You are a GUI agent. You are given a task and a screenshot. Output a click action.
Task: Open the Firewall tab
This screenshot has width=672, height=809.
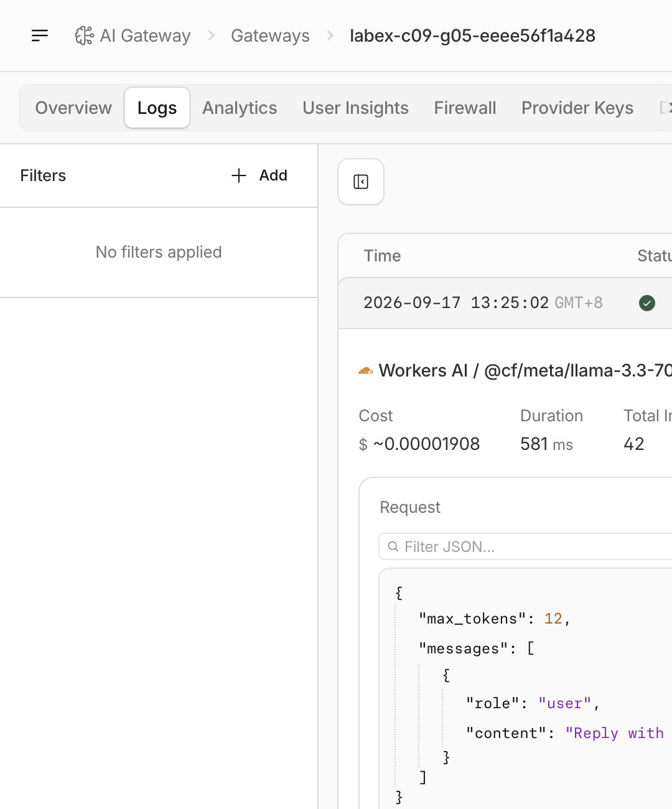[465, 108]
